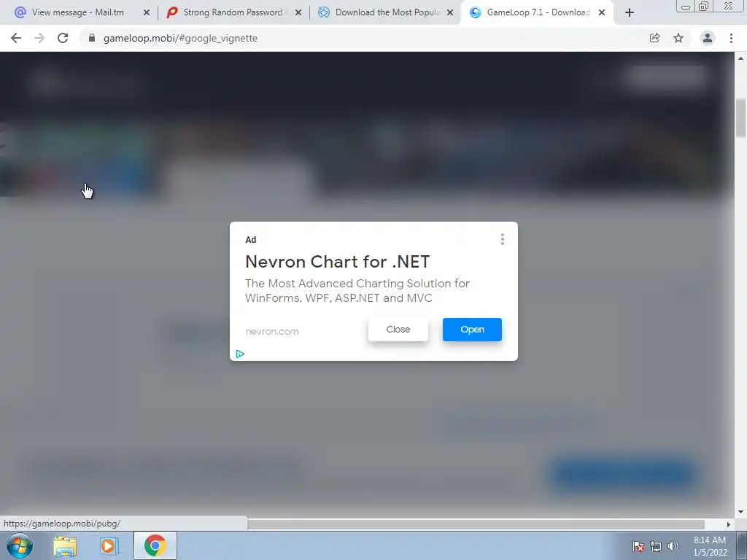Click the scroll up arrow of the page
747x560 pixels.
[x=740, y=58]
